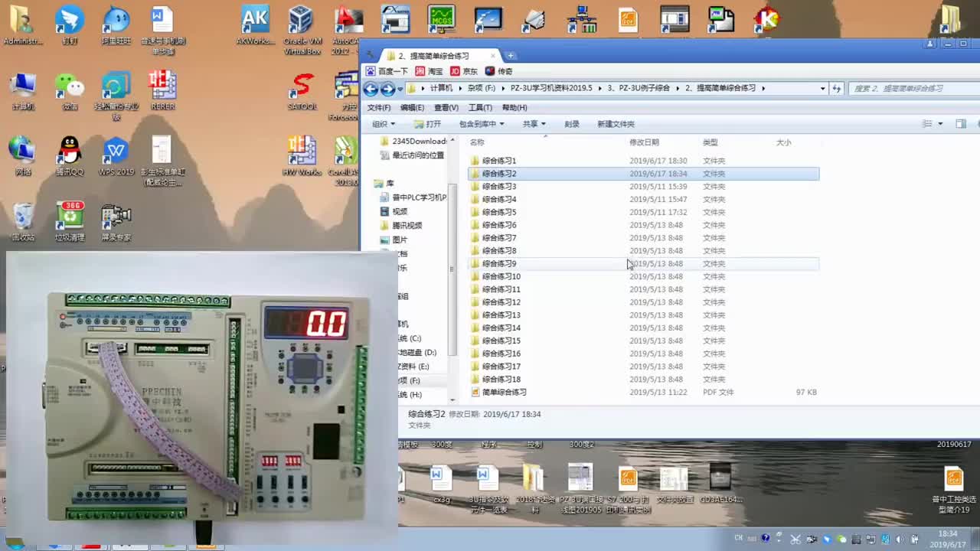Select the Administrator folder on the desktop

point(22,25)
